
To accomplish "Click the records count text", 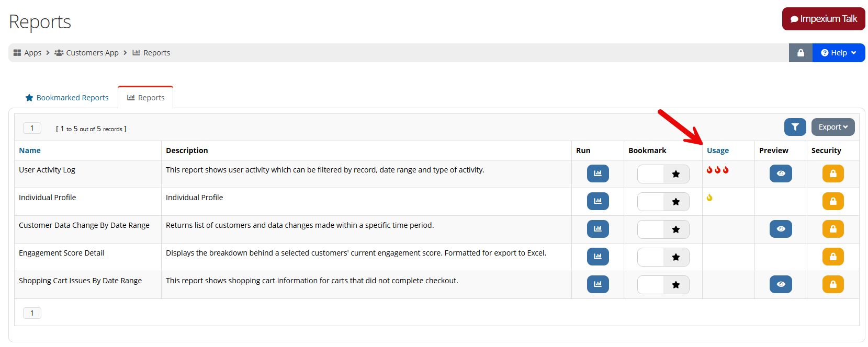I will 91,129.
